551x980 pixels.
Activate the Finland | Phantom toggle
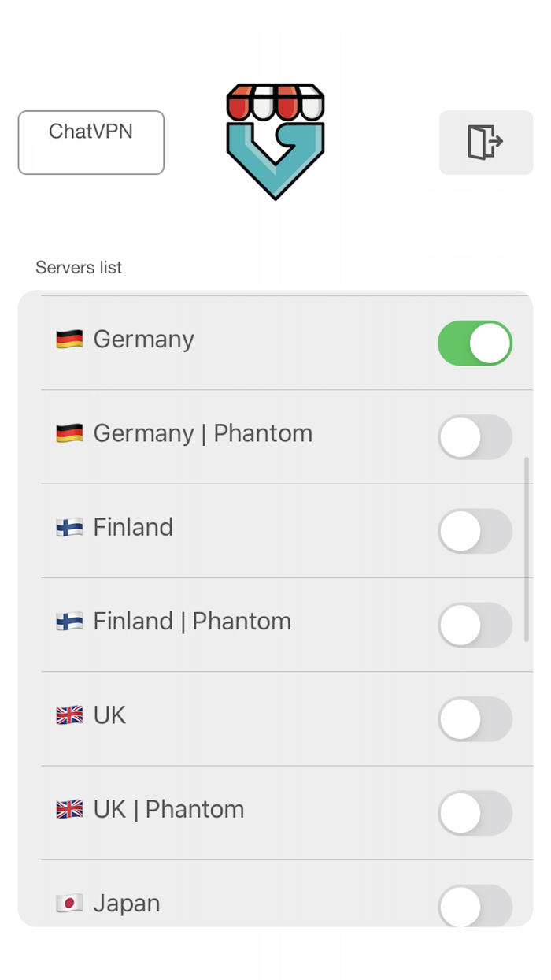(x=475, y=625)
